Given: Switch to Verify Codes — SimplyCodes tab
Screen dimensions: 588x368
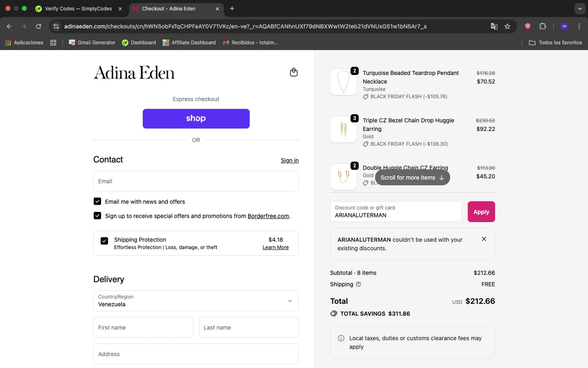Looking at the screenshot, I should point(78,9).
